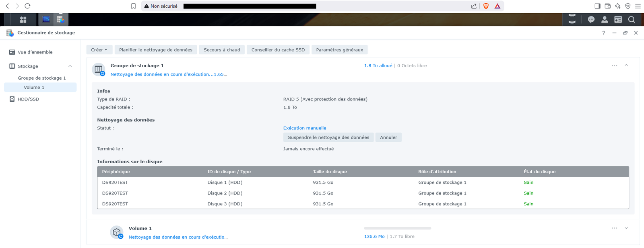
Task: Click the Rôle d'attribution column header
Action: click(466, 172)
